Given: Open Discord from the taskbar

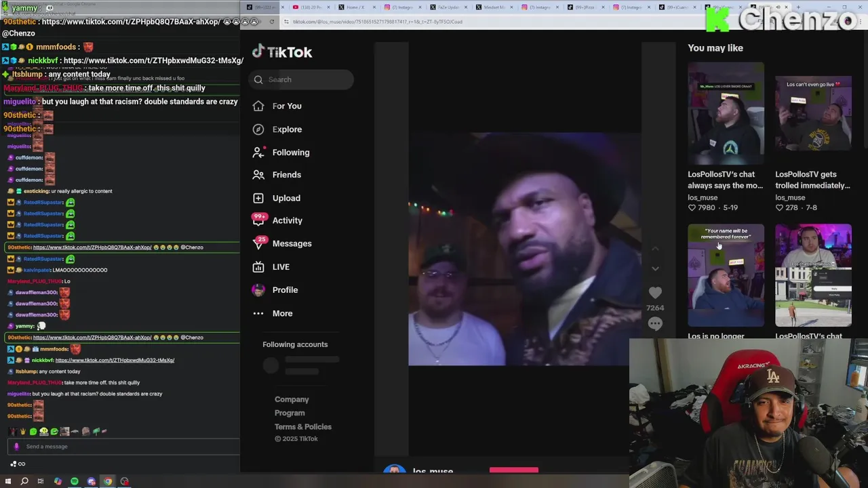Looking at the screenshot, I should coord(91,481).
